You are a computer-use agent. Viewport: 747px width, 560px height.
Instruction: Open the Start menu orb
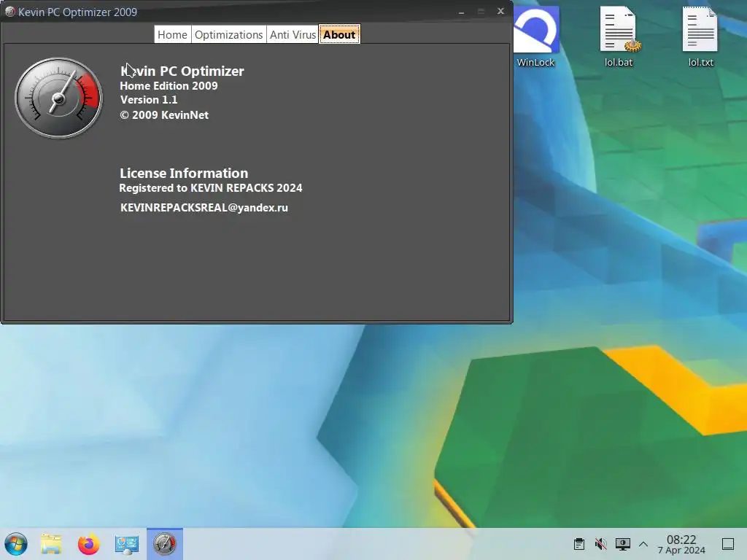(16, 544)
